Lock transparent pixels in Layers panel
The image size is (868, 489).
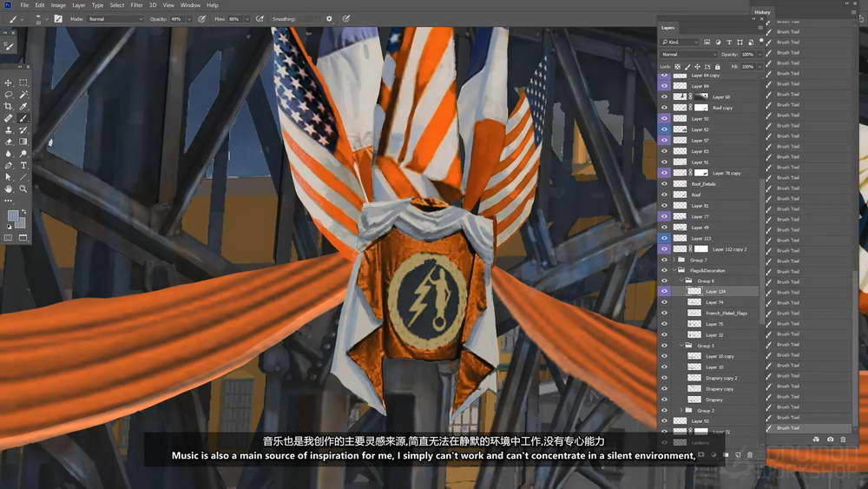point(678,67)
